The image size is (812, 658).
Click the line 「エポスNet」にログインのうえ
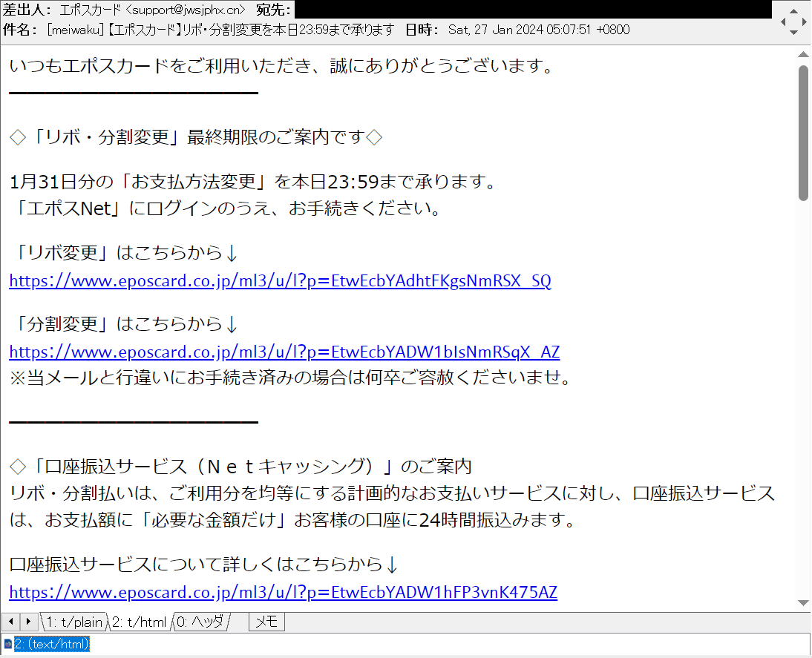(226, 208)
